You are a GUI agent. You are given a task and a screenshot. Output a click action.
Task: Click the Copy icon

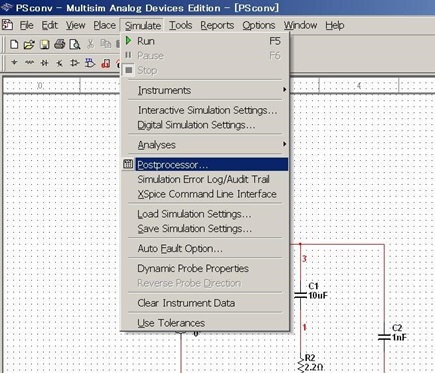(105, 44)
